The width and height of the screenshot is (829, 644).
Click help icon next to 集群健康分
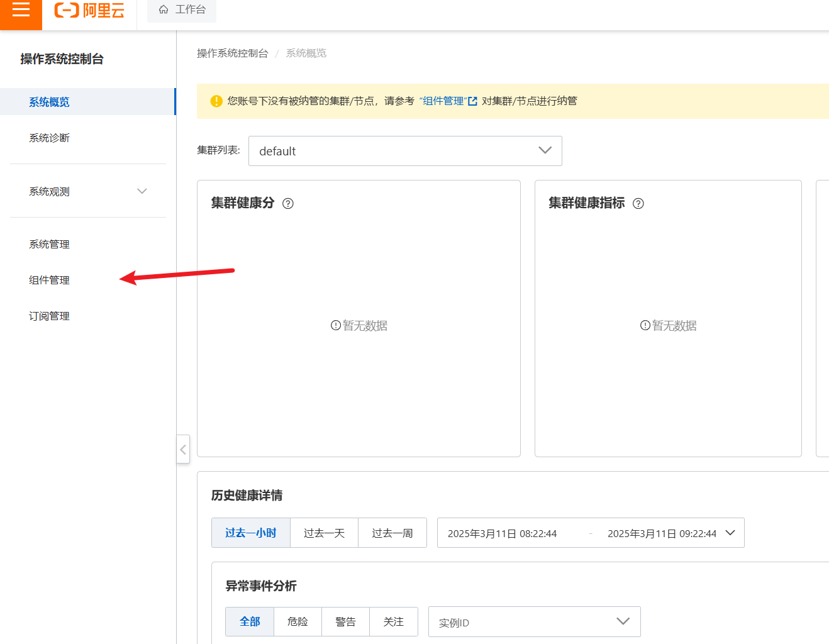tap(288, 203)
